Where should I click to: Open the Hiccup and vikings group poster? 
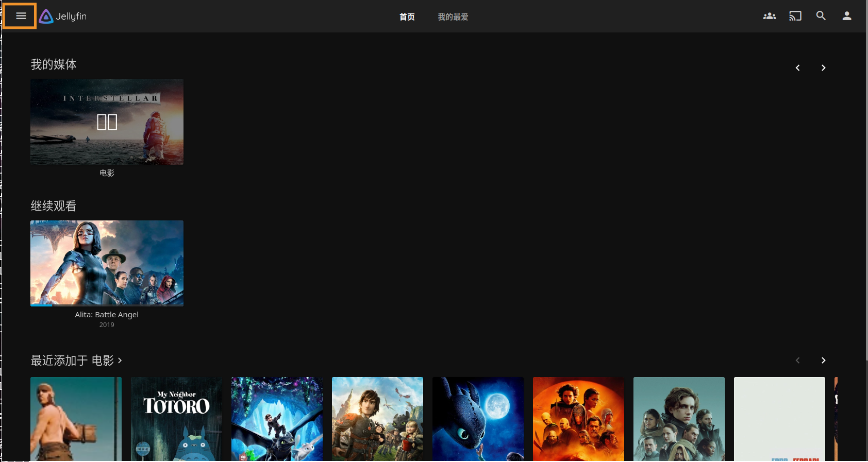pos(377,419)
